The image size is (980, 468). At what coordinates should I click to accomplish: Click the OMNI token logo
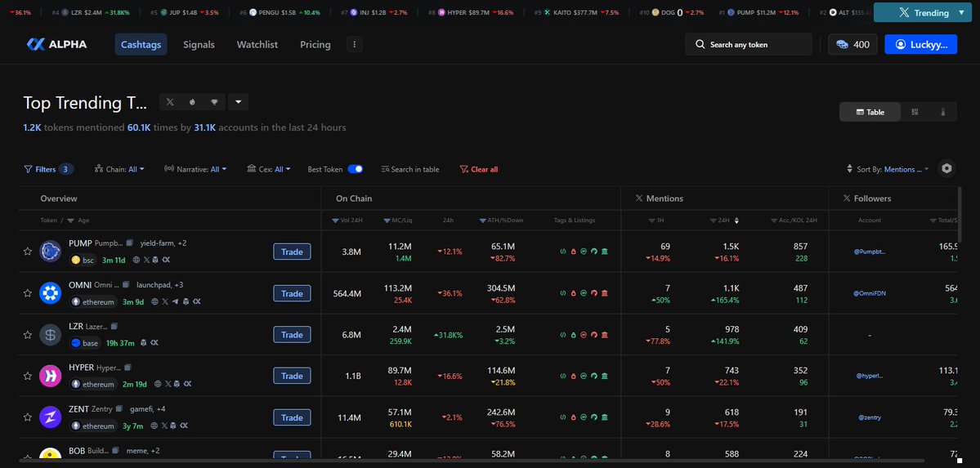(x=51, y=293)
